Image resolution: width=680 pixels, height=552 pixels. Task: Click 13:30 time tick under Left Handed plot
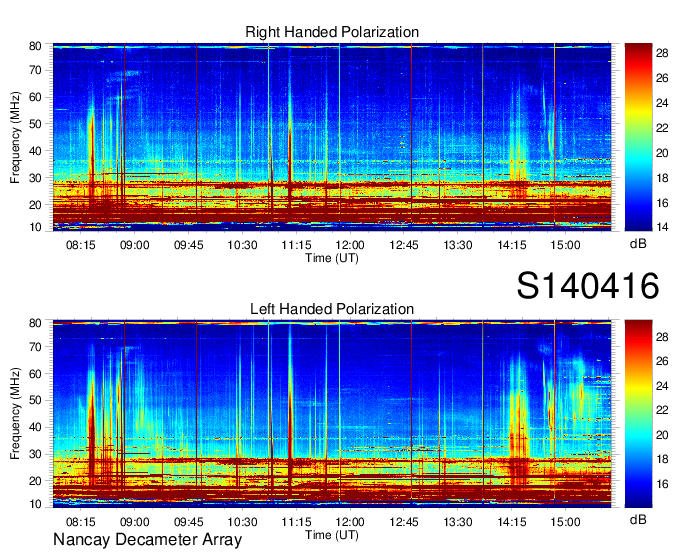click(458, 522)
